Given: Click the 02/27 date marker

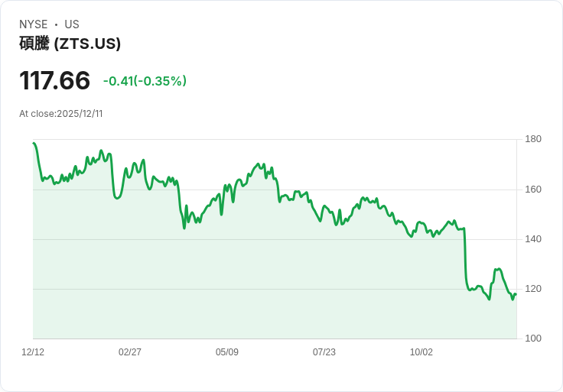Looking at the screenshot, I should pos(130,352).
